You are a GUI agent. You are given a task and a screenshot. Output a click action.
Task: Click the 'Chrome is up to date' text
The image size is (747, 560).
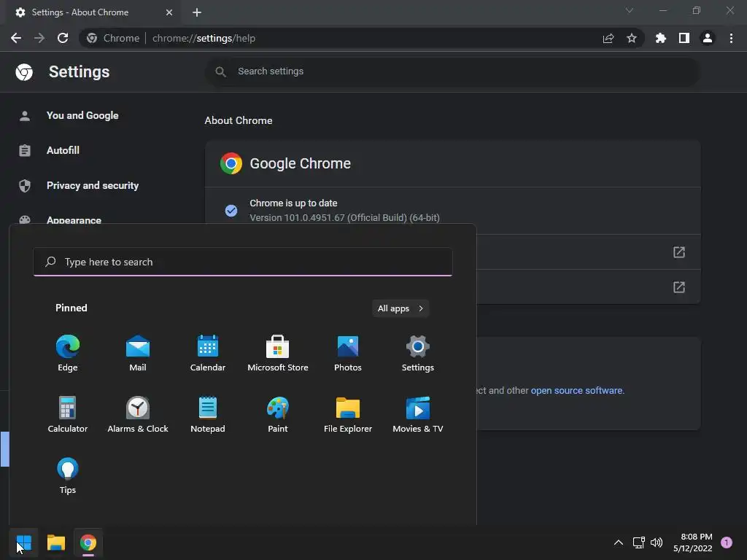pyautogui.click(x=293, y=203)
